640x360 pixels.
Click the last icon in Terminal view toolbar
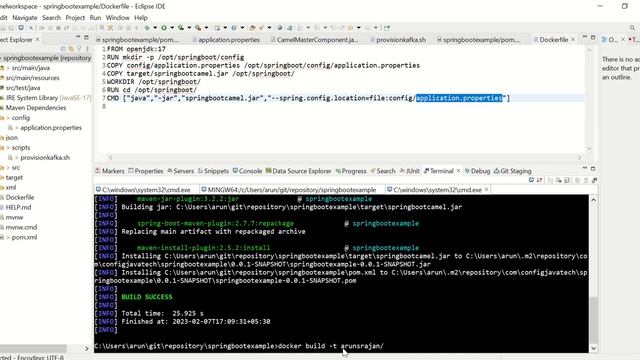tap(594, 180)
